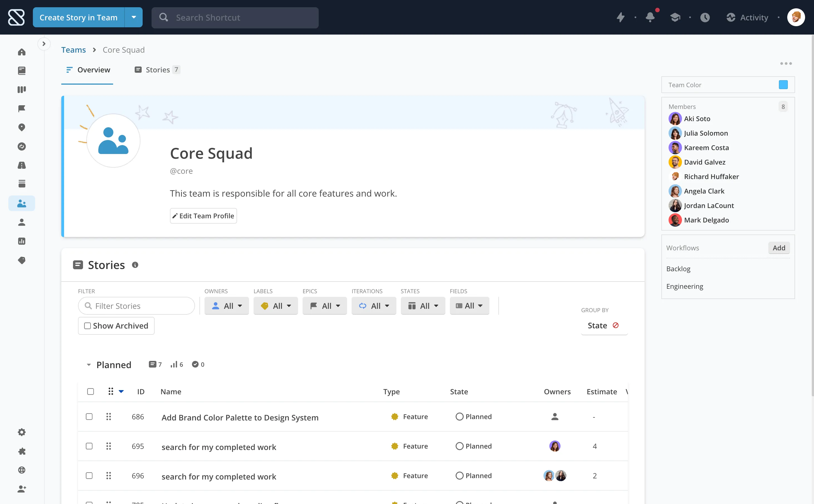Open the Owners filter dropdown

[227, 306]
